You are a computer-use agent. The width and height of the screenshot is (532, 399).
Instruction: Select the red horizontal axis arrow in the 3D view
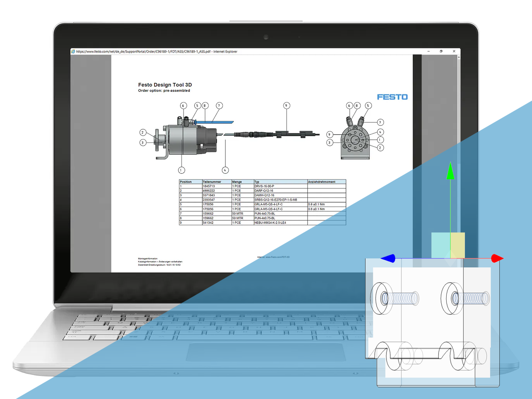(x=497, y=258)
